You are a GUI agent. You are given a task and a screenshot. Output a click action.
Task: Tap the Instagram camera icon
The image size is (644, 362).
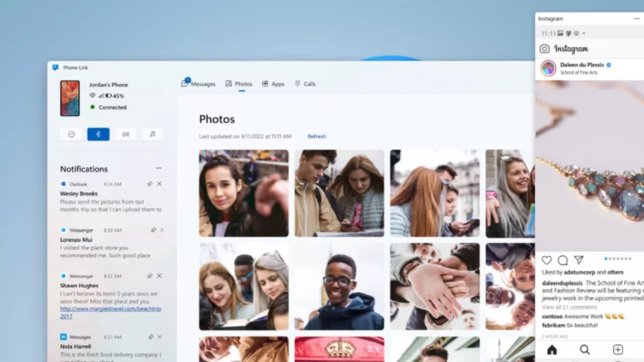point(544,49)
